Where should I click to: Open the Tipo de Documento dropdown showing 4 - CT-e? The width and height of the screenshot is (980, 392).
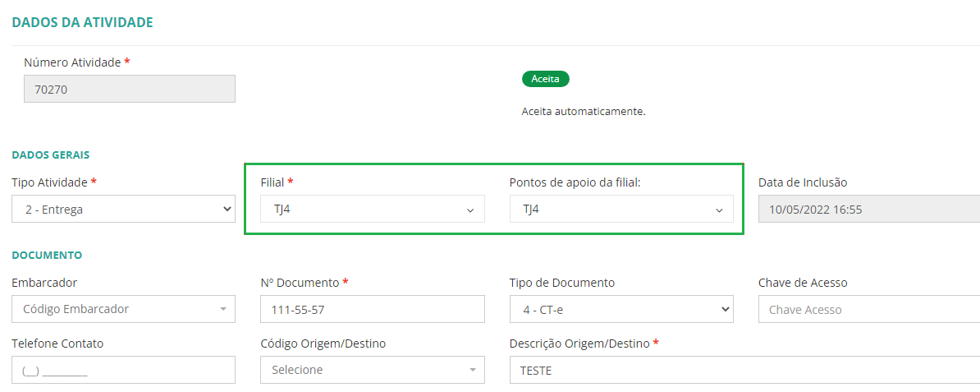[611, 309]
